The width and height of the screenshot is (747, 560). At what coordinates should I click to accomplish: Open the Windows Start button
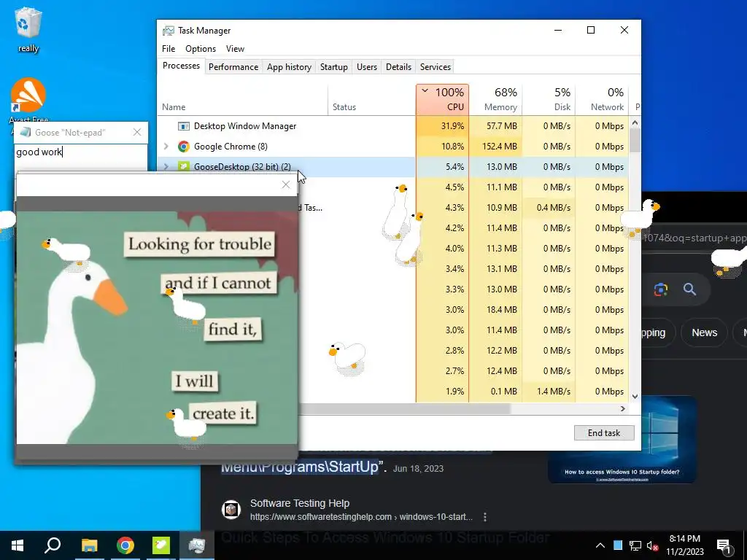pos(18,545)
